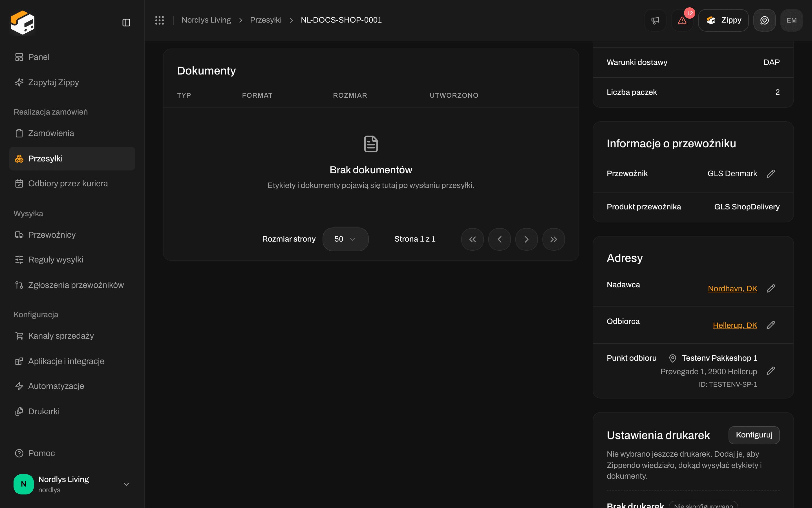This screenshot has height=508, width=812.
Task: Open the alerts icon with badge 12
Action: [x=682, y=20]
